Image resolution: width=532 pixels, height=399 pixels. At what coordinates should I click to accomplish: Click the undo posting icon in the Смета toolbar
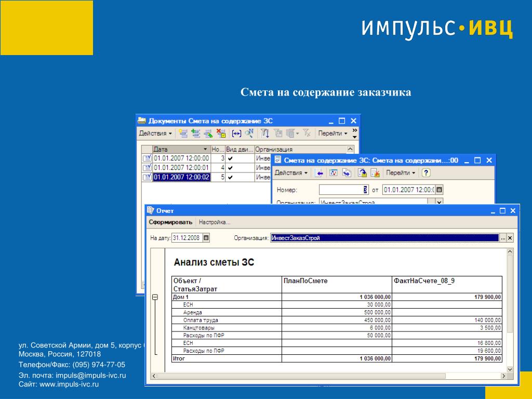[x=375, y=172]
